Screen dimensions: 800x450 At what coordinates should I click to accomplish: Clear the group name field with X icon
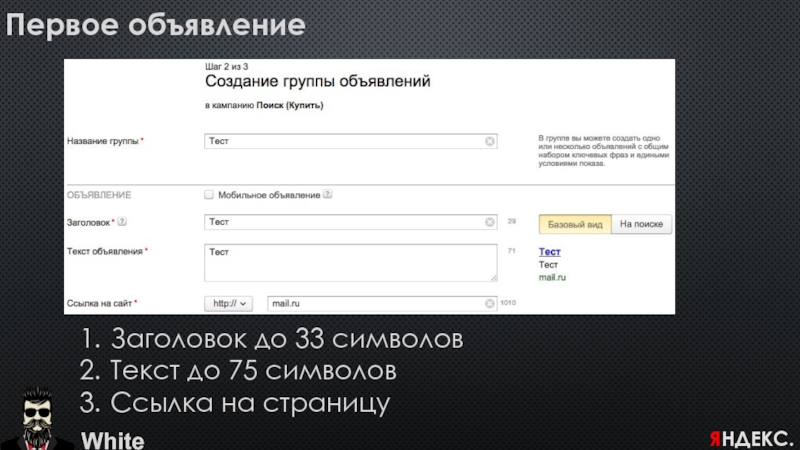pyautogui.click(x=489, y=141)
